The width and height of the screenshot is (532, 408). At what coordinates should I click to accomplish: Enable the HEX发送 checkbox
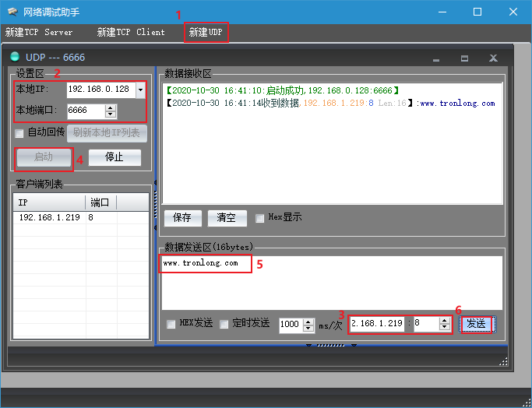click(x=171, y=324)
